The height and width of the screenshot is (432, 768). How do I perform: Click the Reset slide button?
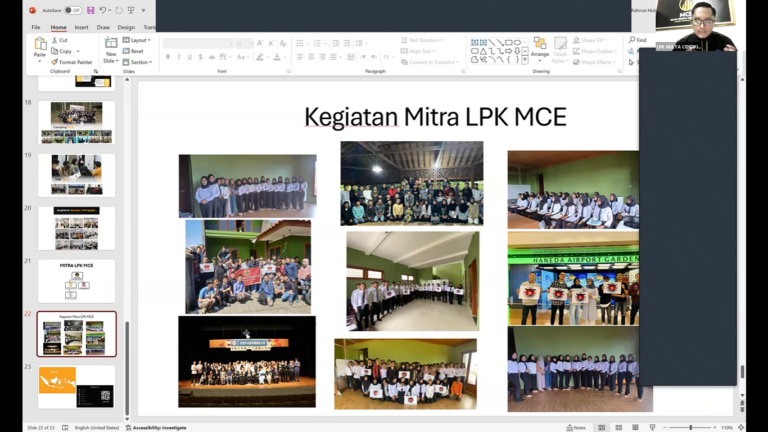point(133,51)
